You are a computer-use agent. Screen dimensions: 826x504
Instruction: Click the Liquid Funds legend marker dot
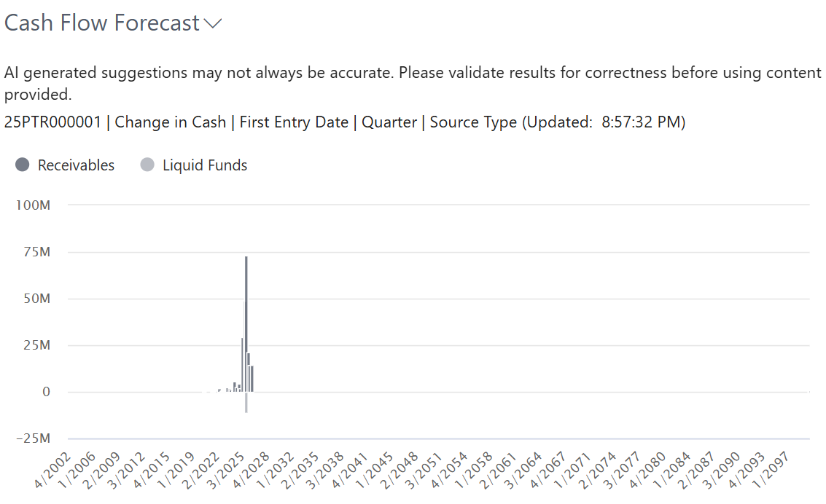point(148,165)
